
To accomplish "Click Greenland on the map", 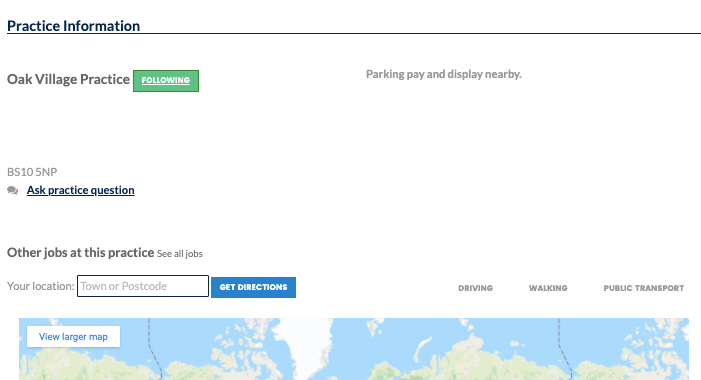I will click(x=306, y=346).
